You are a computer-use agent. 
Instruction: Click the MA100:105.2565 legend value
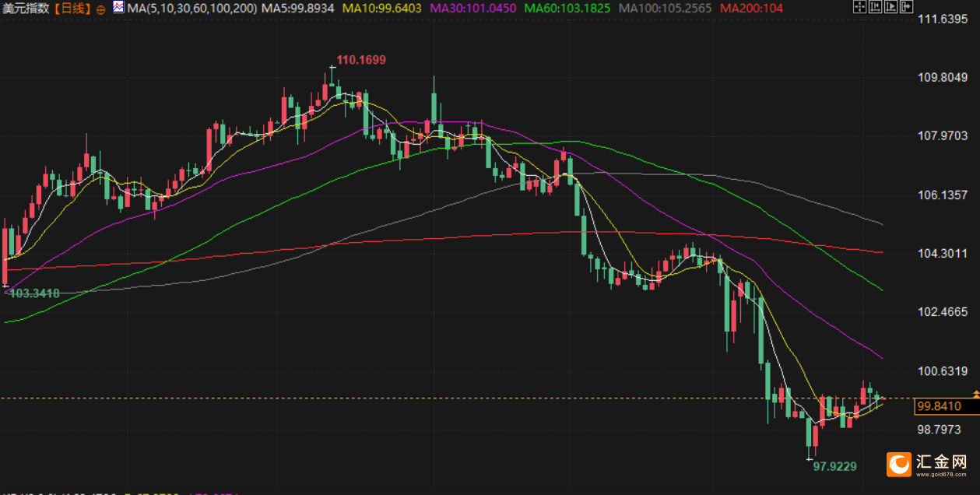665,9
